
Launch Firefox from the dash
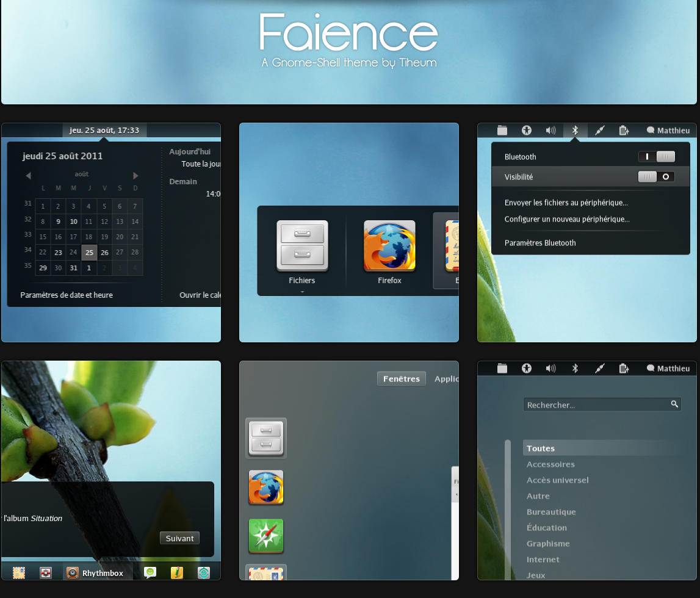pyautogui.click(x=389, y=247)
